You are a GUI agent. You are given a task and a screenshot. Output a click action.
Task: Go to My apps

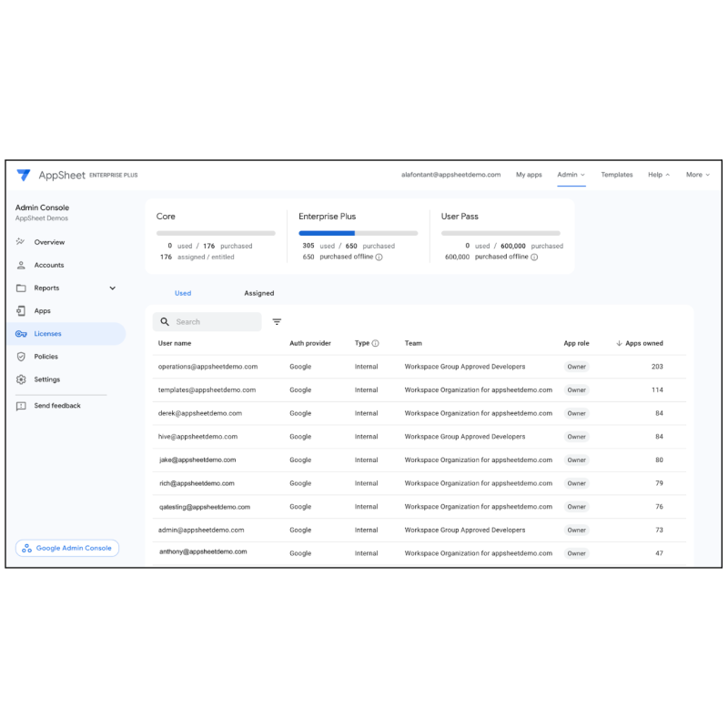pyautogui.click(x=529, y=175)
